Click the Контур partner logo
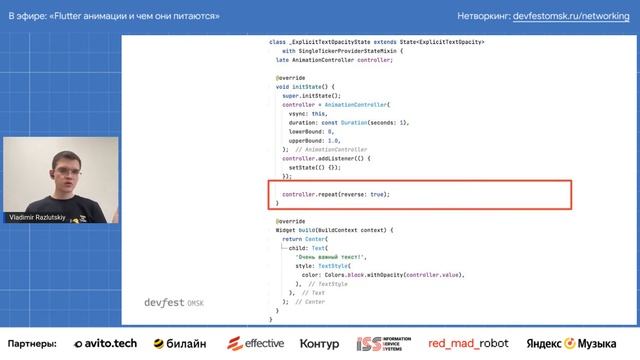 pos(319,344)
